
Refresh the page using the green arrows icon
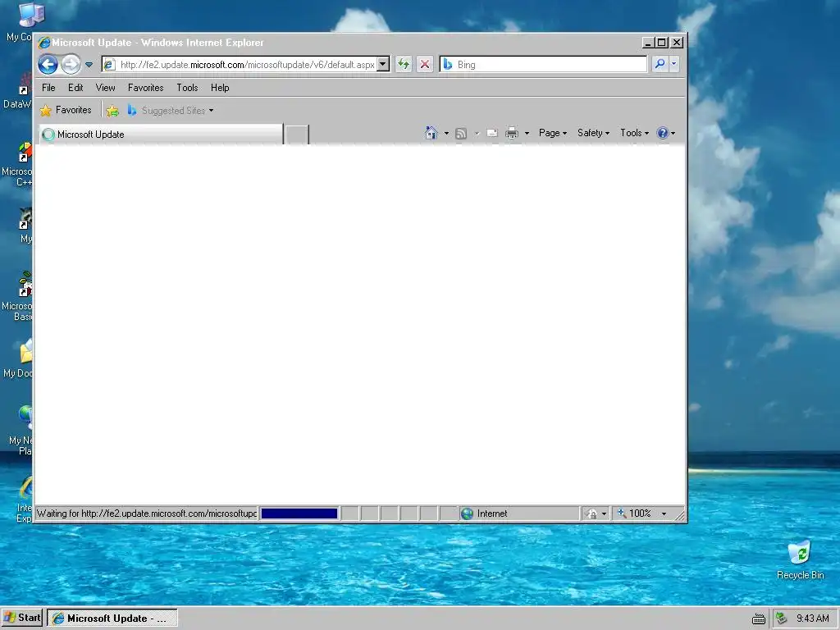(404, 64)
